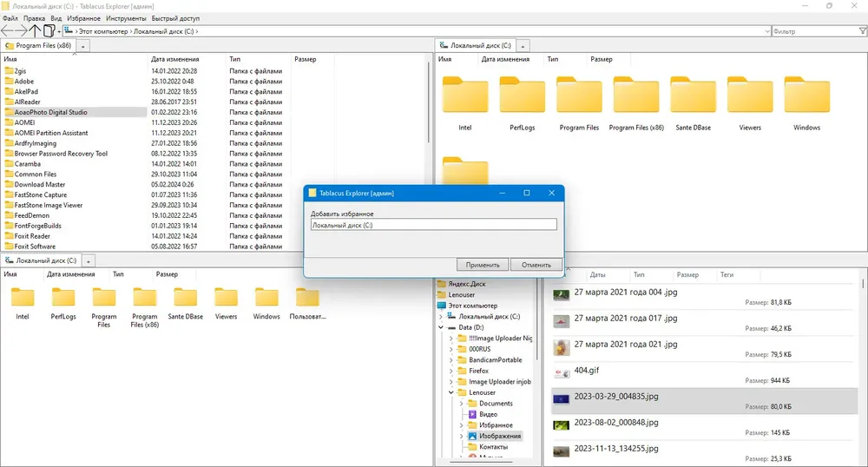
Task: Click the Forward navigation arrow
Action: 23,31
